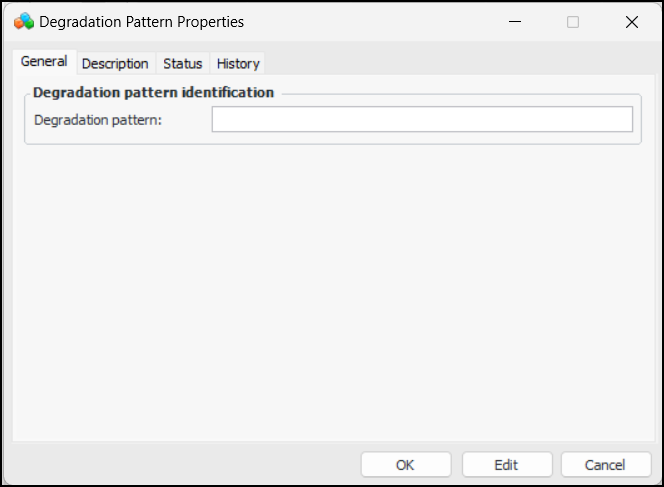664x487 pixels.
Task: Minimize the properties window
Action: (x=514, y=21)
